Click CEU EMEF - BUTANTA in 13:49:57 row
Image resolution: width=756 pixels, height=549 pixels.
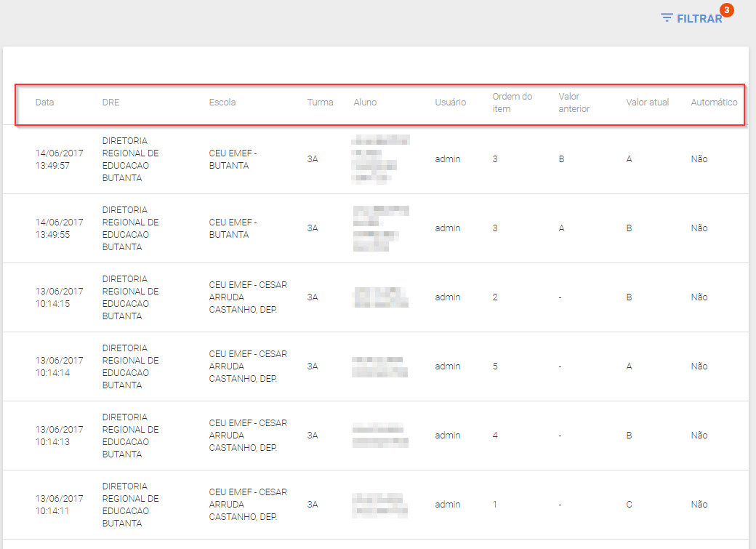tap(233, 159)
